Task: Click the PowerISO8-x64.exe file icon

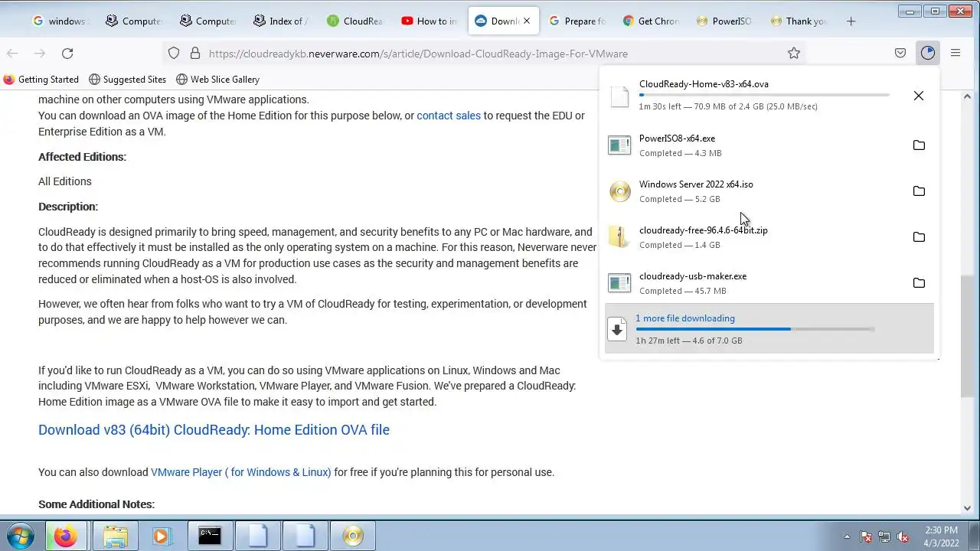Action: (x=619, y=145)
